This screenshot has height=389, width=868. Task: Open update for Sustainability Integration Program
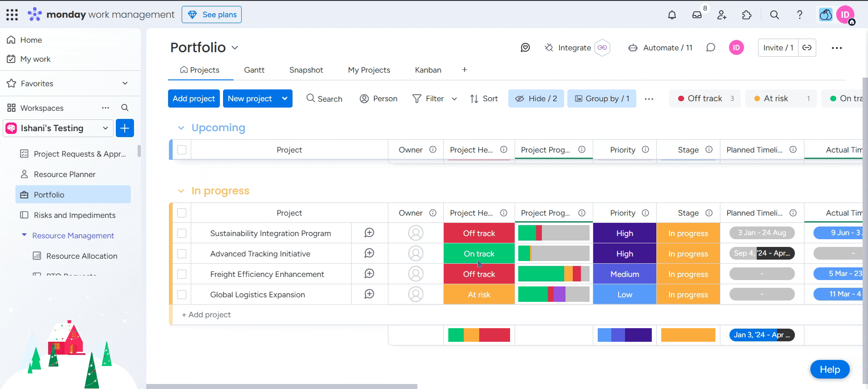369,233
